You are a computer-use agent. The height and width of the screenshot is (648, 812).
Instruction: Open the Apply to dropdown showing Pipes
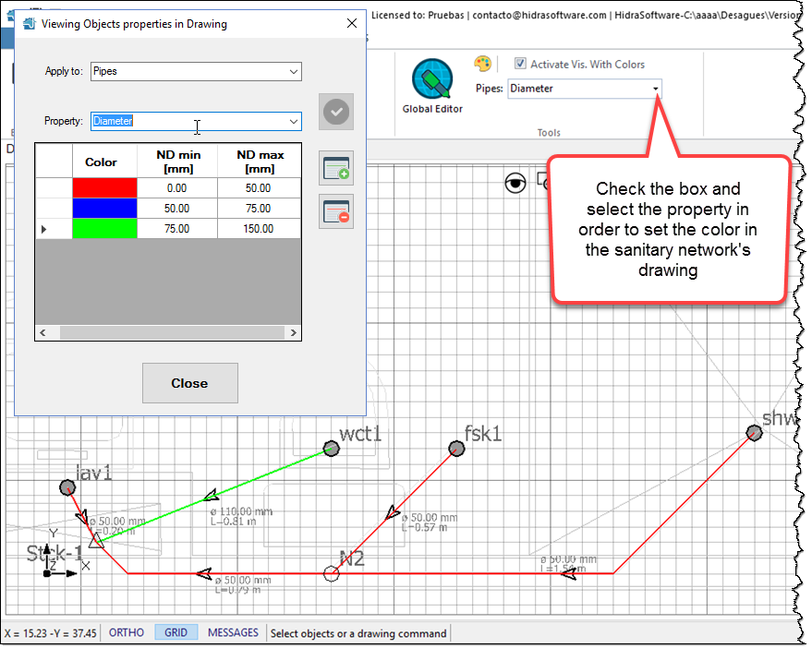click(x=294, y=71)
